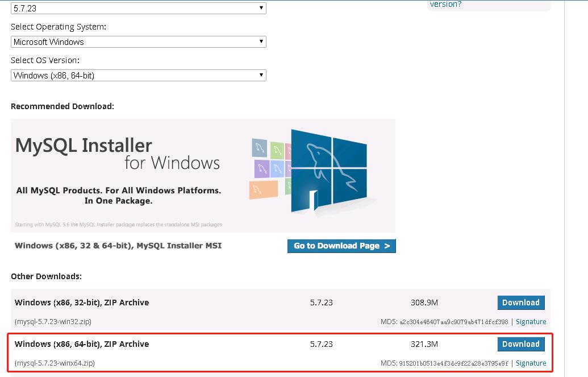Download the Windows 64-bit ZIP Archive
The height and width of the screenshot is (377, 588).
[521, 344]
